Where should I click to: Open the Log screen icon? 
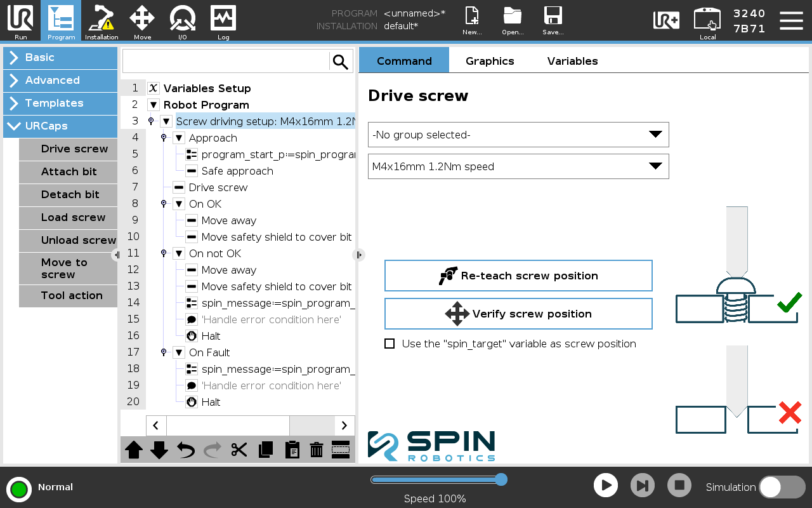(223, 20)
